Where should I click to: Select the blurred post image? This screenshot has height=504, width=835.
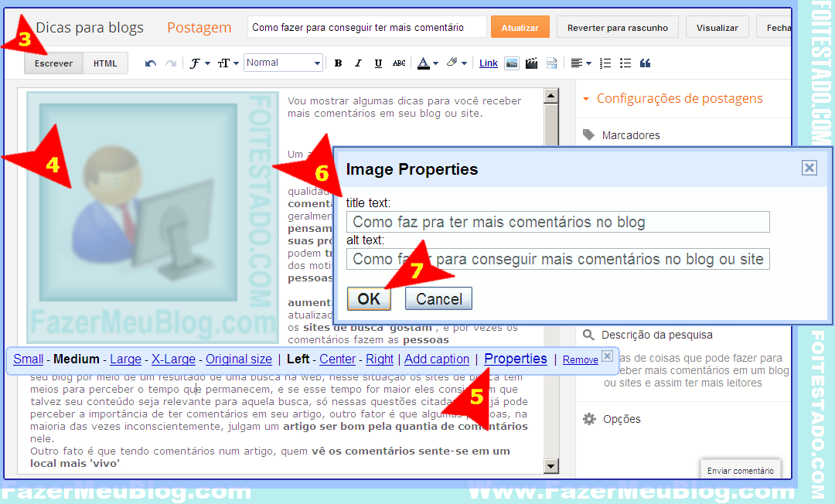tap(152, 217)
